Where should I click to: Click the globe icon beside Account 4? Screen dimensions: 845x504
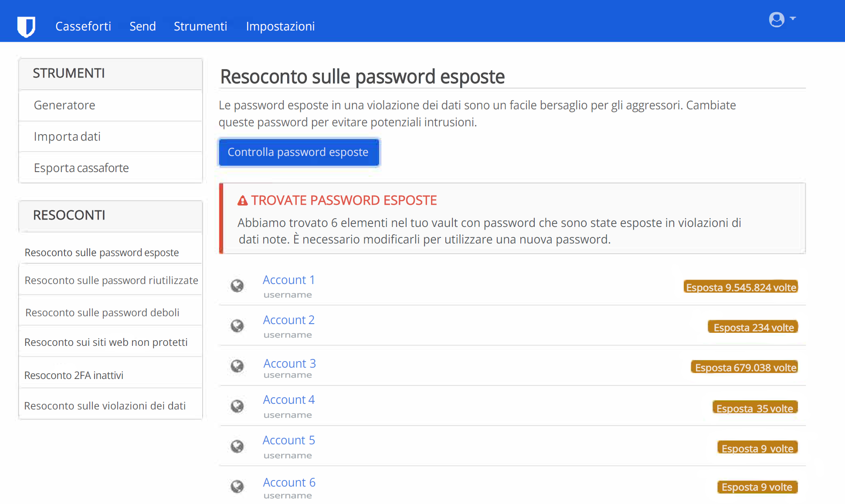click(237, 406)
